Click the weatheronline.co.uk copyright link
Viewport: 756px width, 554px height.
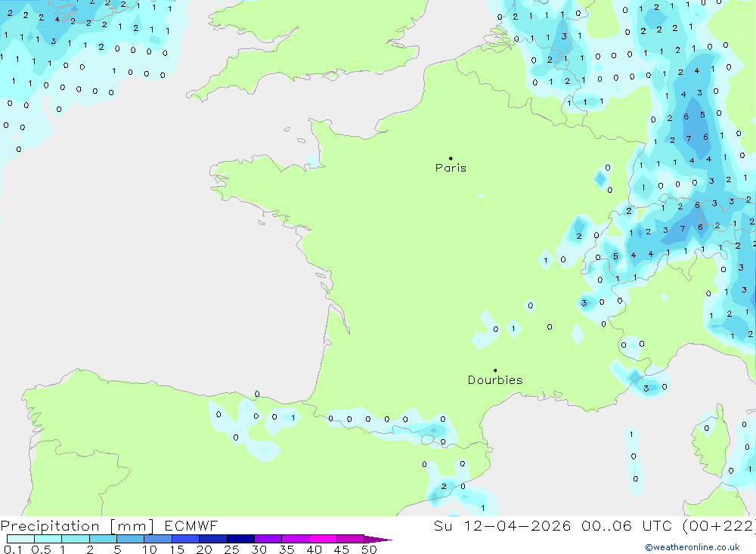[x=692, y=547]
